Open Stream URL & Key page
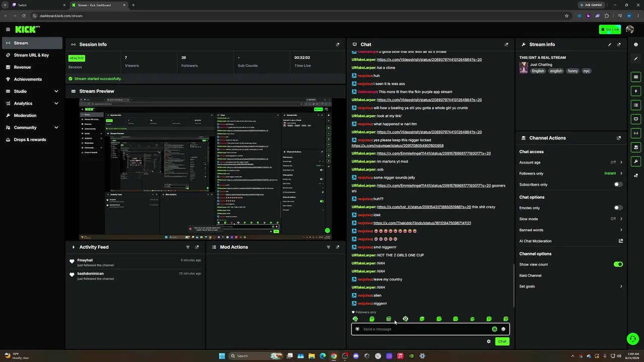 pos(32,55)
